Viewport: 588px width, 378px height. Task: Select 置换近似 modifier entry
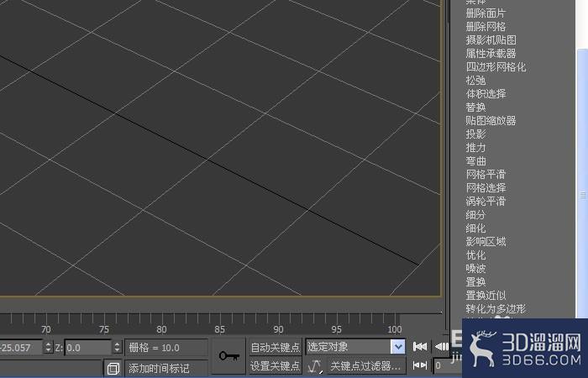tap(486, 296)
